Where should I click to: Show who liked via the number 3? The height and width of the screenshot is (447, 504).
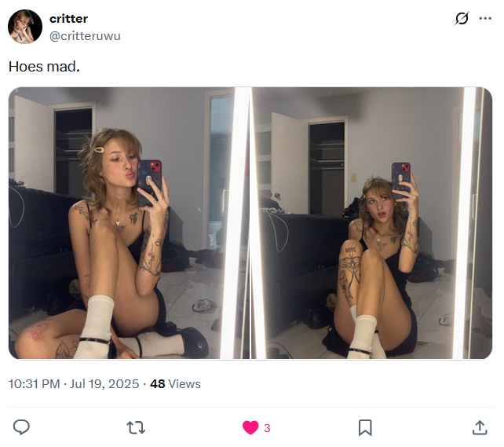267,428
